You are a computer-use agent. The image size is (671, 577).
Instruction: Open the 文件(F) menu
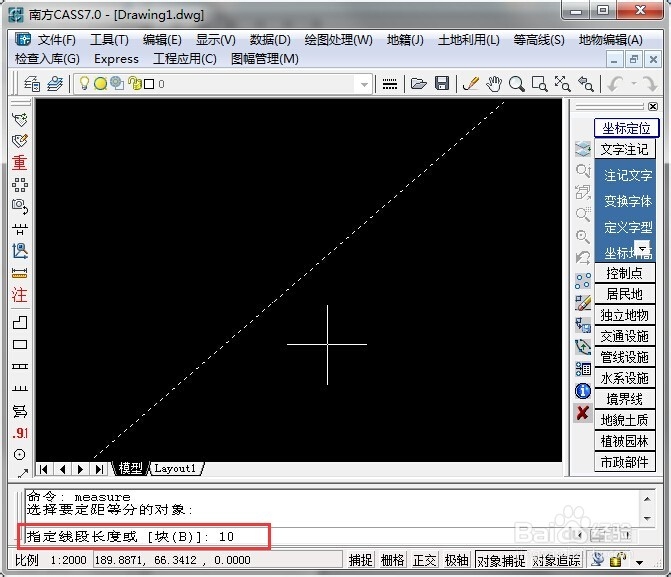[x=56, y=40]
